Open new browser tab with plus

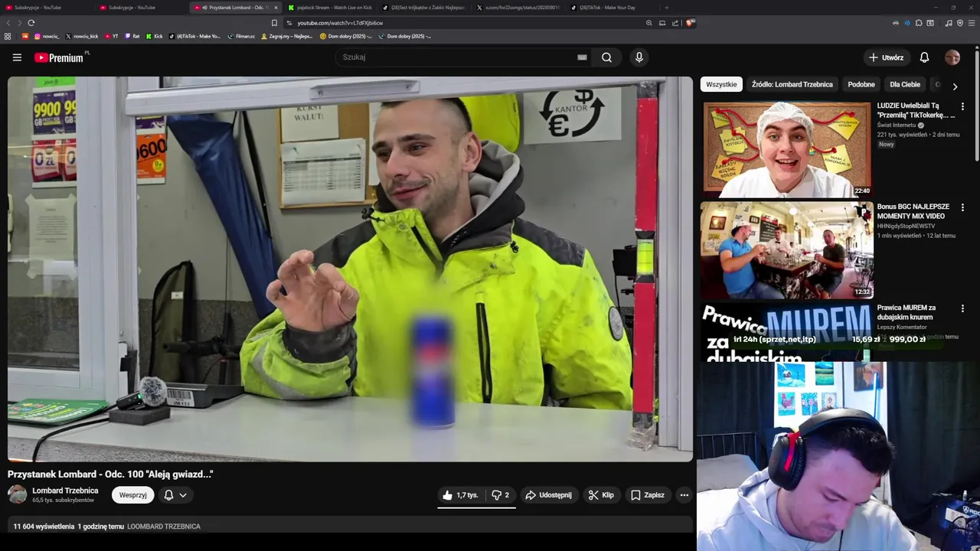666,8
